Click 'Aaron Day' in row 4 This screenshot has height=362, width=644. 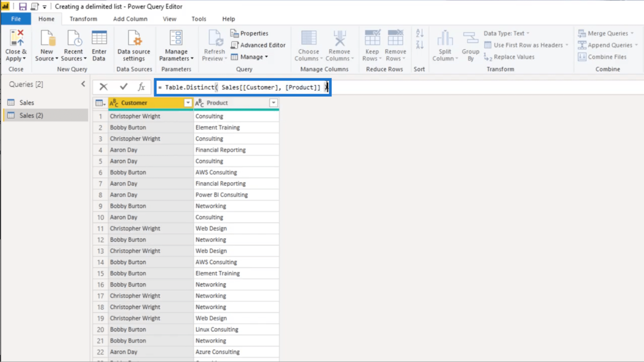(151, 150)
